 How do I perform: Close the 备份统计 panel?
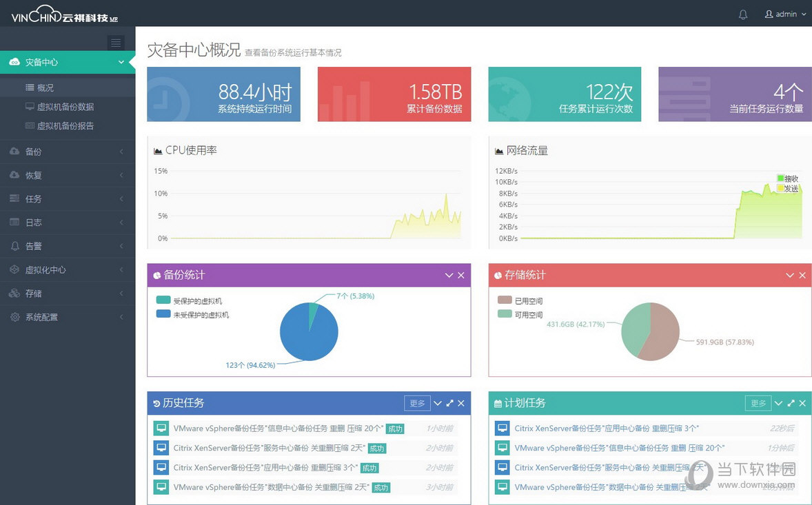point(461,276)
